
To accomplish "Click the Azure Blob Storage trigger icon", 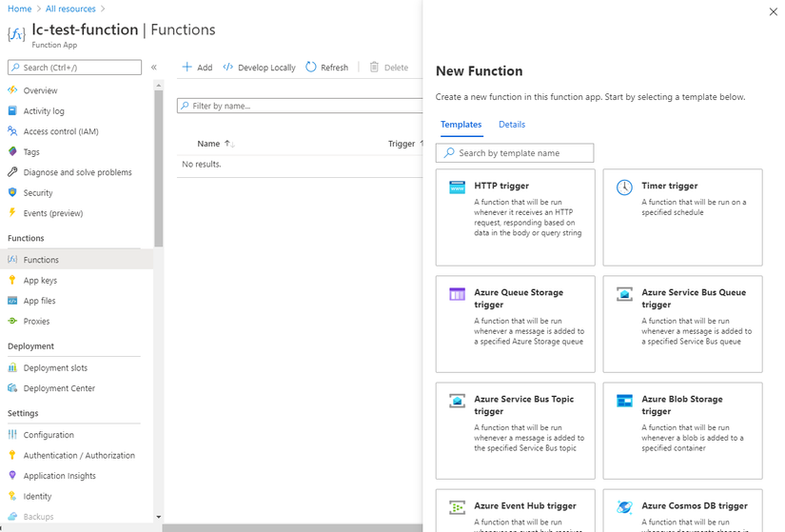I will pos(624,401).
